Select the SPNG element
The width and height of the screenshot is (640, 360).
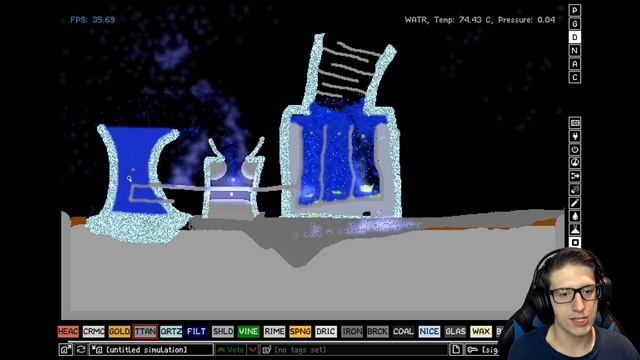[300, 331]
